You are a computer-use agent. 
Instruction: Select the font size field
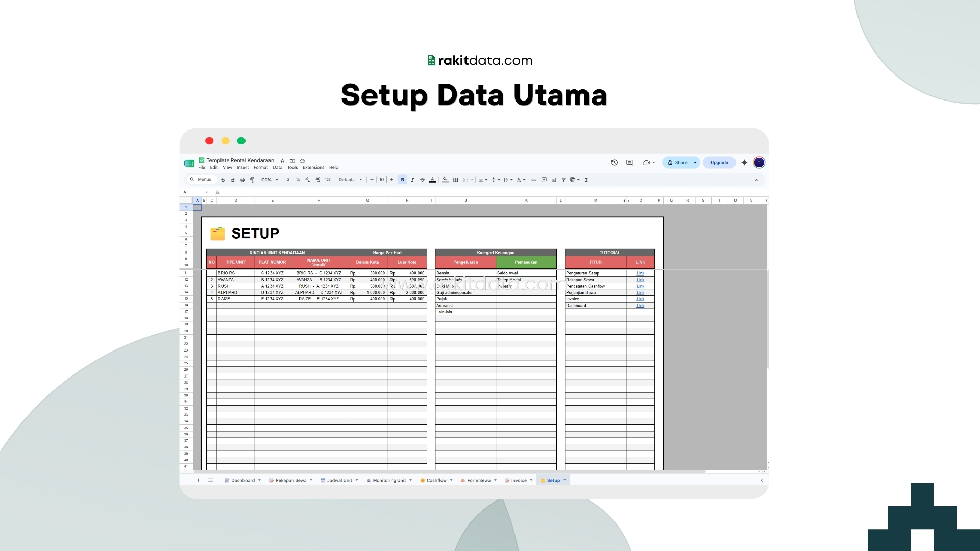point(381,180)
